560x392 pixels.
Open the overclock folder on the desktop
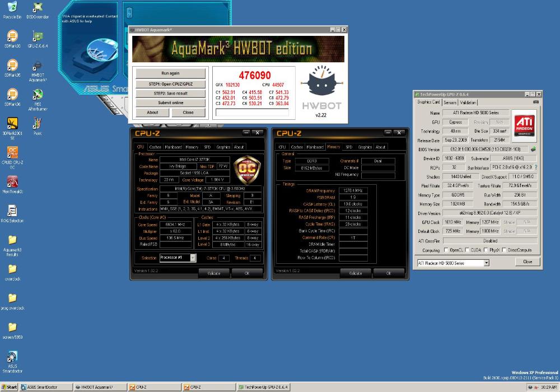point(12,272)
